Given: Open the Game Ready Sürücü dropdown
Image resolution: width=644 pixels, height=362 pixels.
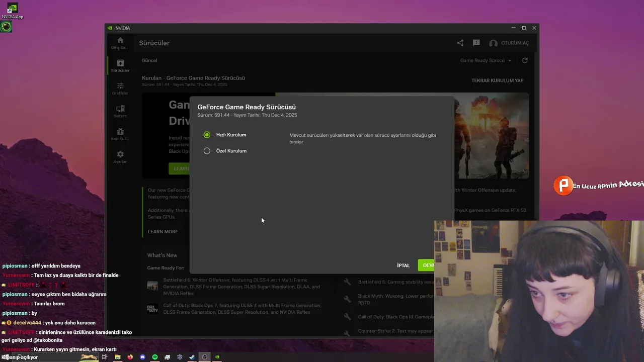Looking at the screenshot, I should 486,60.
